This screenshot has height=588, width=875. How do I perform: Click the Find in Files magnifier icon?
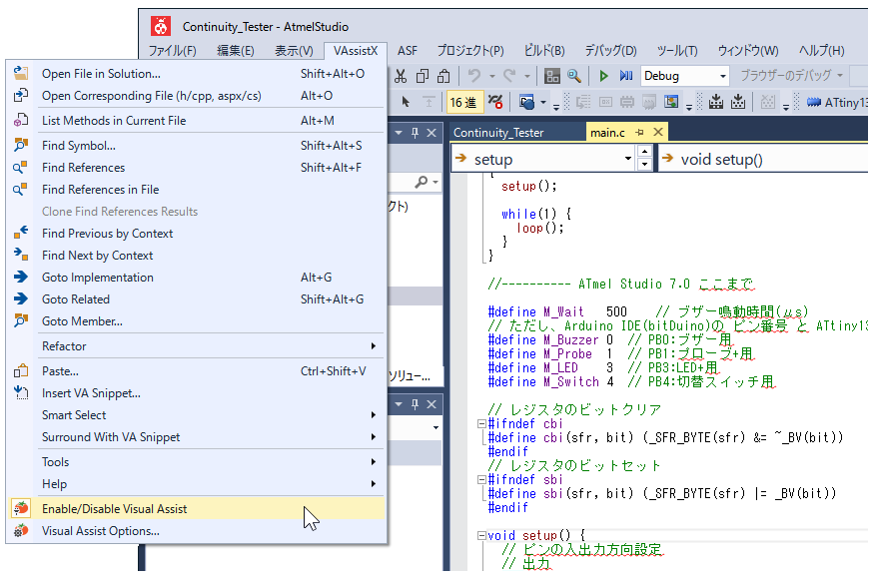574,76
